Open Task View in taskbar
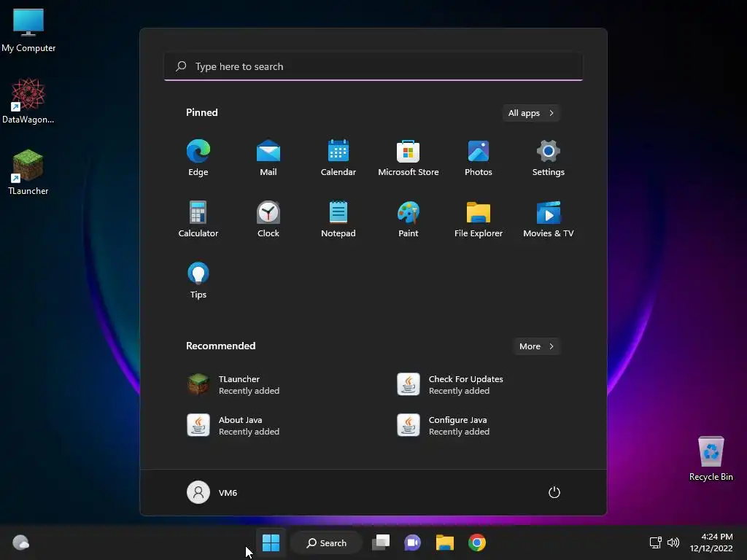 [x=381, y=542]
